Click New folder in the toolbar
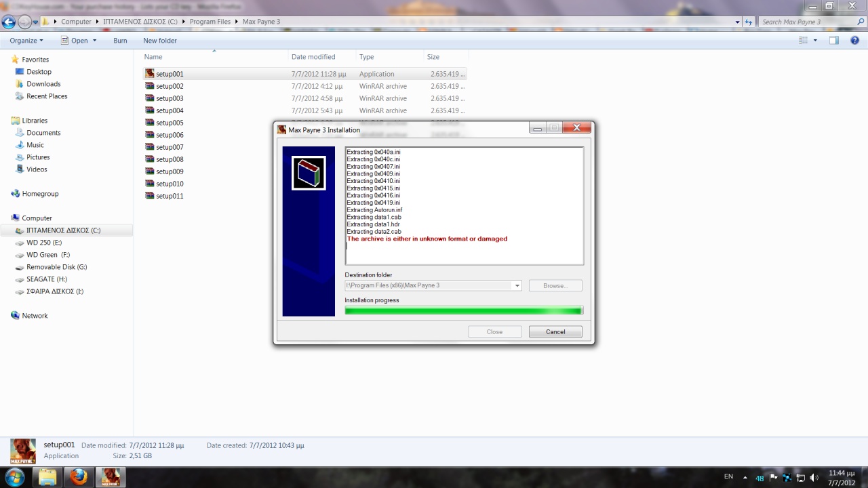Viewport: 868px width, 488px height. [x=160, y=41]
